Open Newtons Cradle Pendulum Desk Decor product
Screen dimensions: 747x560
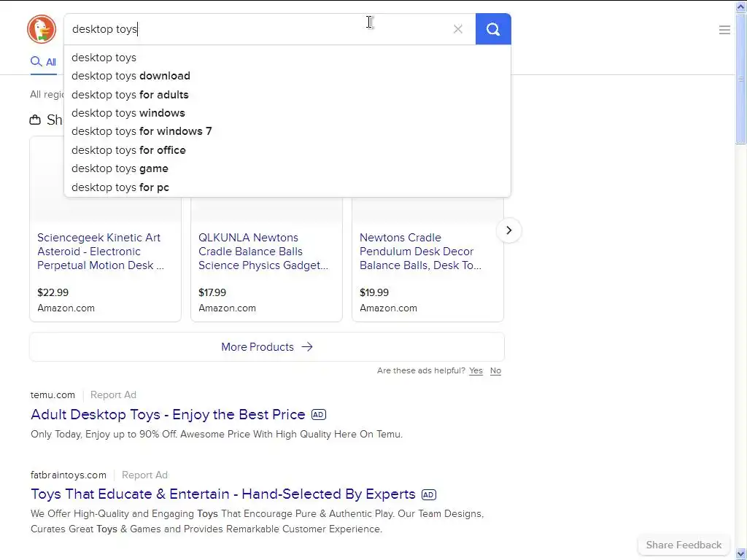[420, 252]
